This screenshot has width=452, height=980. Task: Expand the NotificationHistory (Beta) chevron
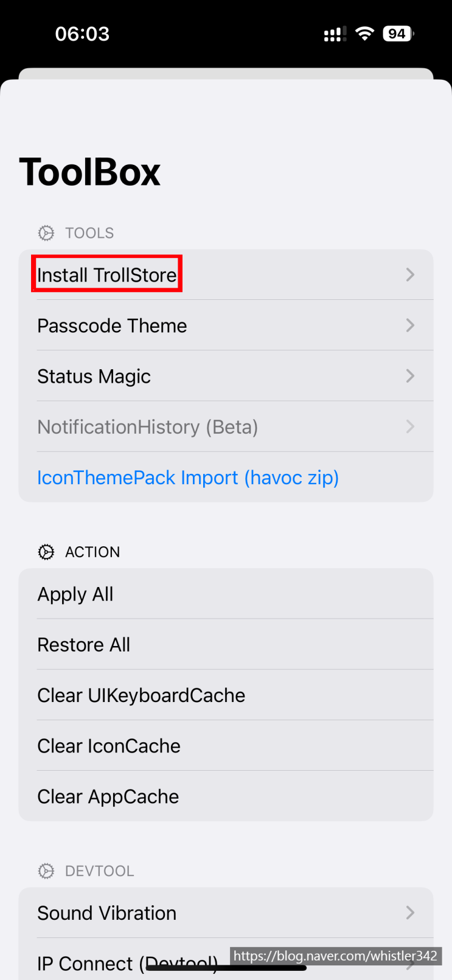[x=410, y=426]
